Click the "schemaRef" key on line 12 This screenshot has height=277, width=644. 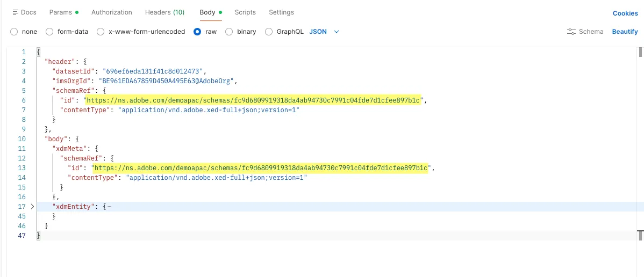81,158
